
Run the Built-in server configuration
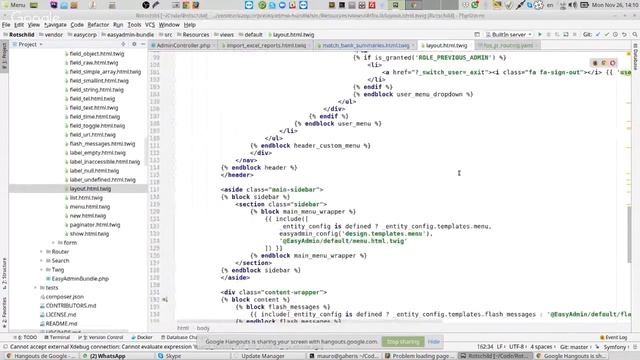tap(540, 35)
